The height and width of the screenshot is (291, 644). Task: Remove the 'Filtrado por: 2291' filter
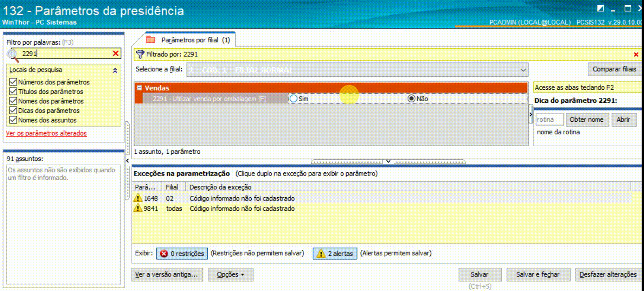pyautogui.click(x=636, y=54)
